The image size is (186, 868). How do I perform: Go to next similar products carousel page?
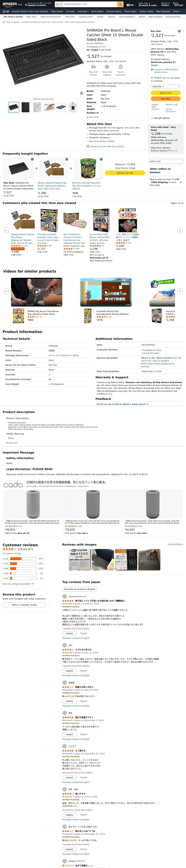pyautogui.click(x=180, y=230)
